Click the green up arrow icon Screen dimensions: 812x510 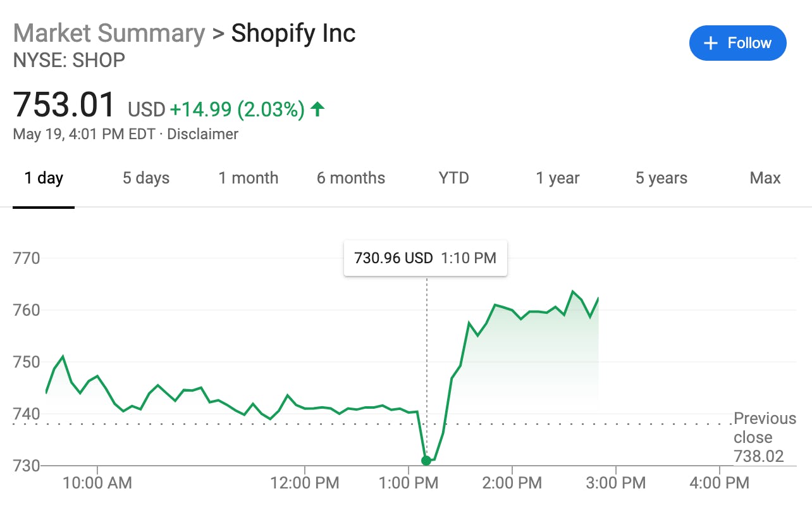[x=317, y=109]
